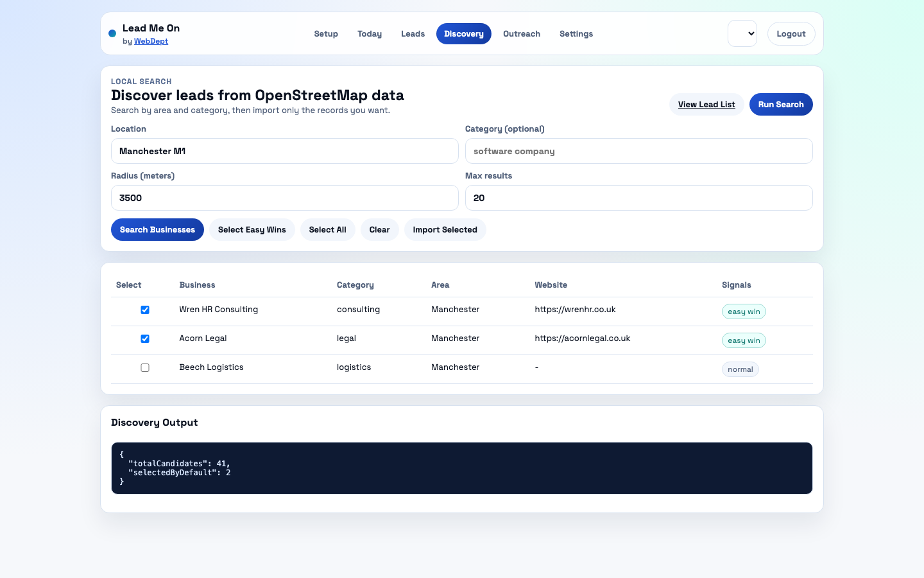Click Import Selected button
Image resolution: width=924 pixels, height=578 pixels.
click(x=445, y=230)
